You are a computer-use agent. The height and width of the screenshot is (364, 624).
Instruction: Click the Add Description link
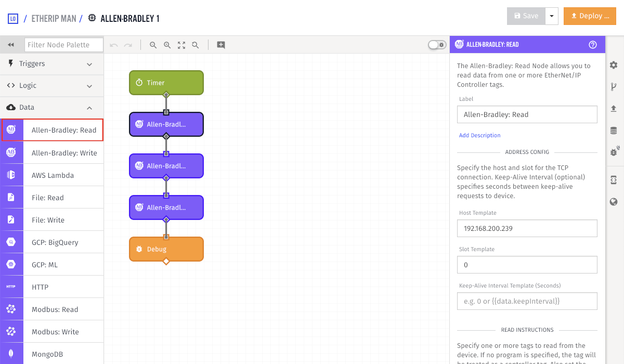point(479,135)
